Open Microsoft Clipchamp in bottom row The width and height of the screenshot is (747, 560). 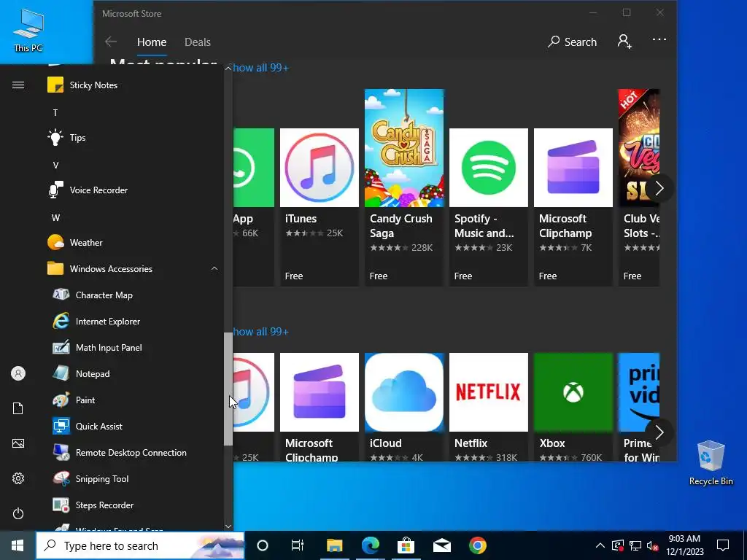coord(320,407)
